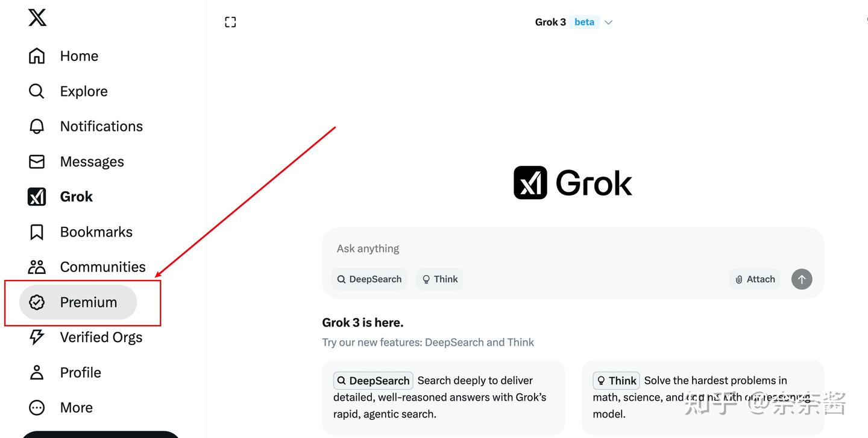Open the Communities section

[x=102, y=267]
